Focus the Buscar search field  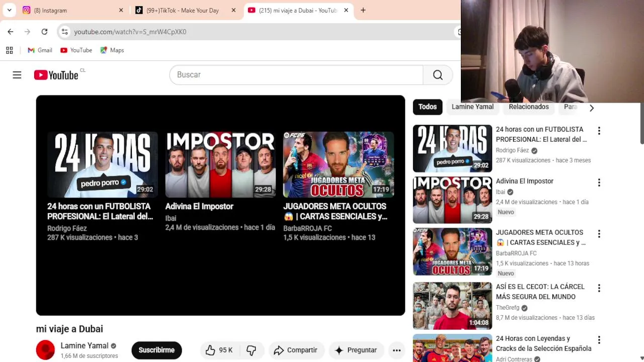click(296, 75)
